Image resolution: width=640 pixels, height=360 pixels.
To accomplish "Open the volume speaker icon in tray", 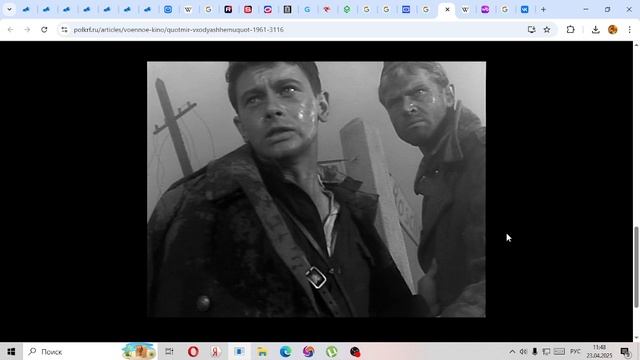I will click(523, 351).
